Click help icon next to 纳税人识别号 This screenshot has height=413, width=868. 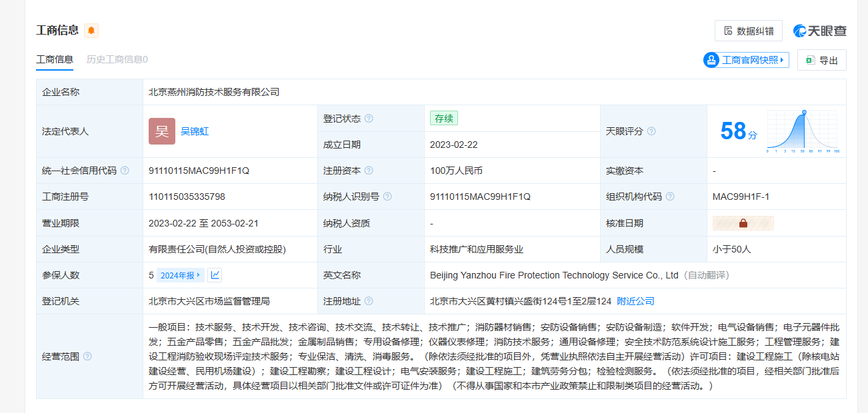[387, 197]
